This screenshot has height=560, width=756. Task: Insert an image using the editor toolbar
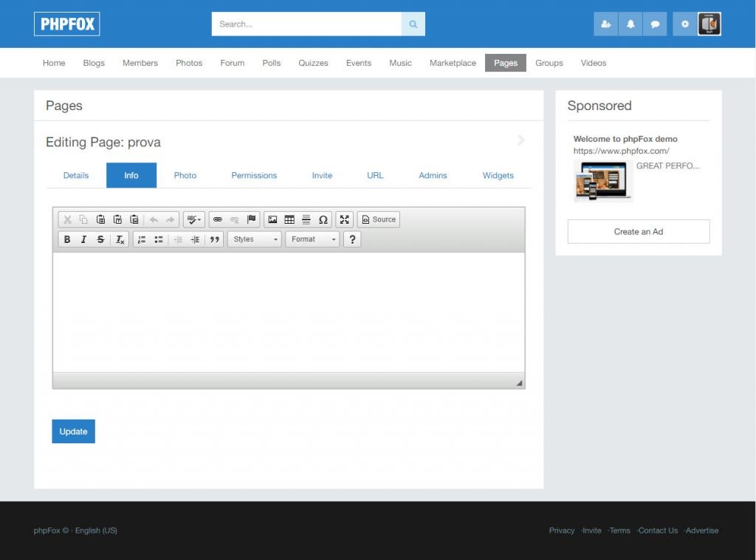[272, 219]
